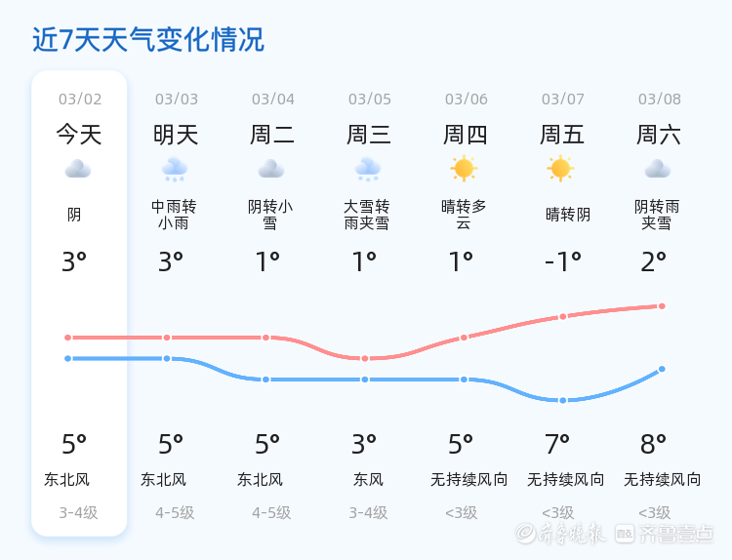Click the 近7天天气变化情况 heading
Viewport: 732px width, 560px height.
[x=148, y=40]
